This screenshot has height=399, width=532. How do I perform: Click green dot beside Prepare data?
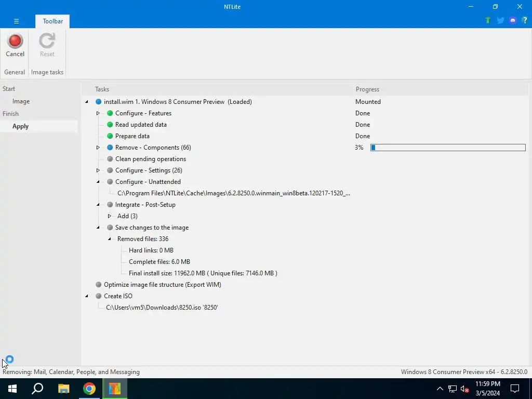coord(110,136)
